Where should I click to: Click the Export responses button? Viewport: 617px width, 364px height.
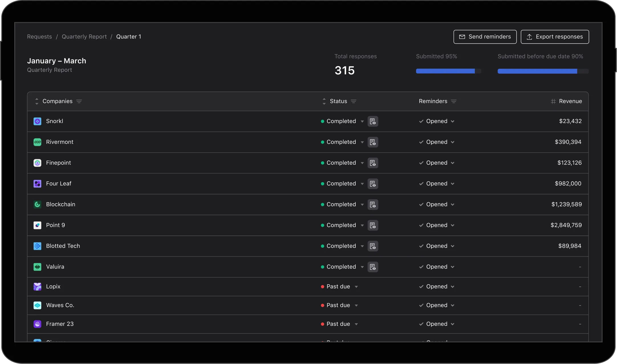(x=555, y=37)
